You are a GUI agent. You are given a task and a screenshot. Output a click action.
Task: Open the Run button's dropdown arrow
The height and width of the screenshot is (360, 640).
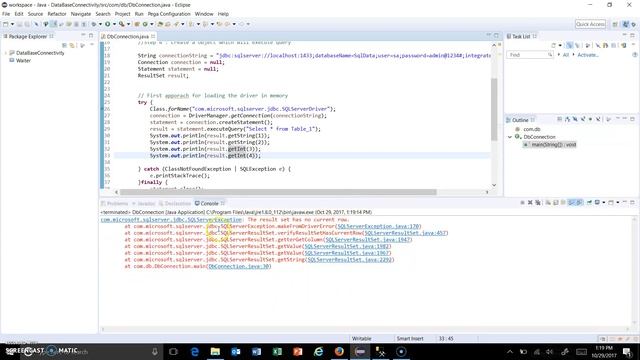tap(114, 24)
